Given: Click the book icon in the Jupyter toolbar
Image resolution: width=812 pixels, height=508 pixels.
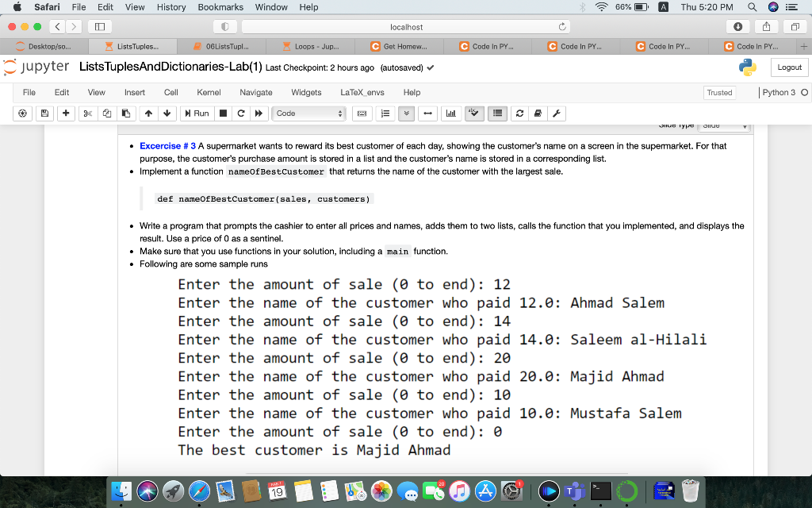Looking at the screenshot, I should click(538, 113).
